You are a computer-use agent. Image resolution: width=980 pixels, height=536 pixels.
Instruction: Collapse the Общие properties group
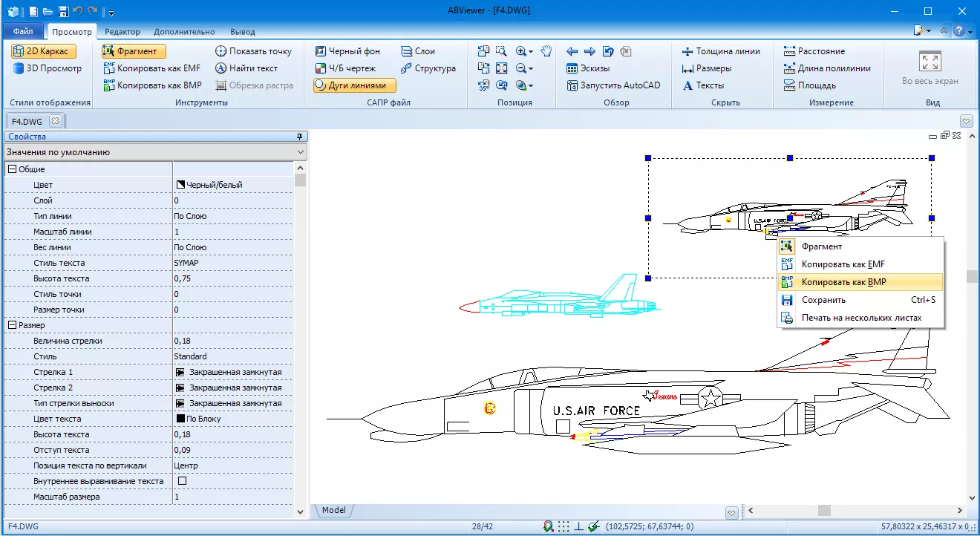pyautogui.click(x=12, y=169)
